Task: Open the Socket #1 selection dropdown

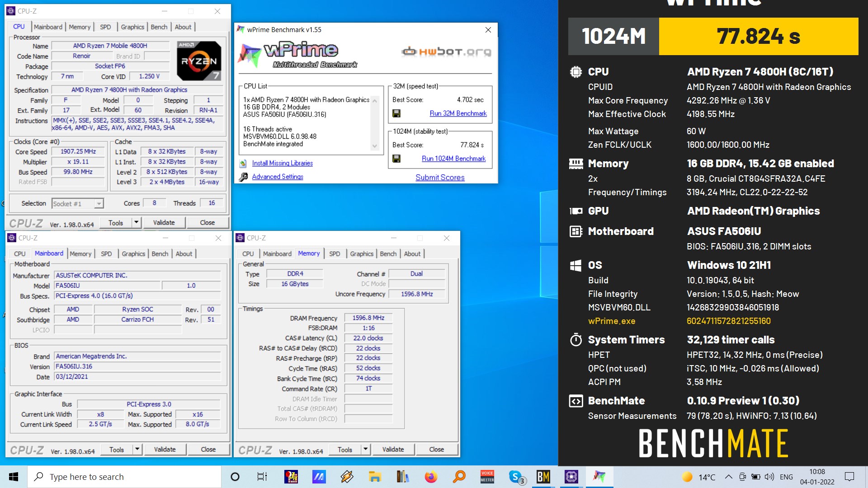Action: pyautogui.click(x=78, y=204)
